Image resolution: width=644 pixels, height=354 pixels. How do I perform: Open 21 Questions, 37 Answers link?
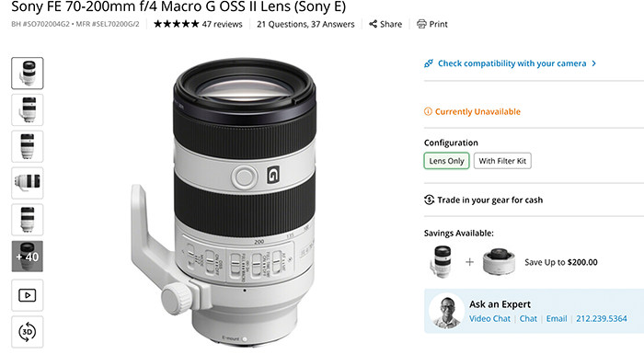(x=305, y=24)
